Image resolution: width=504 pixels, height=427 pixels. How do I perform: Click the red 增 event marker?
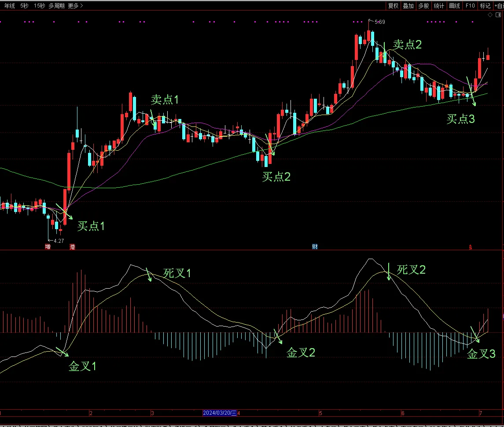pyautogui.click(x=48, y=247)
